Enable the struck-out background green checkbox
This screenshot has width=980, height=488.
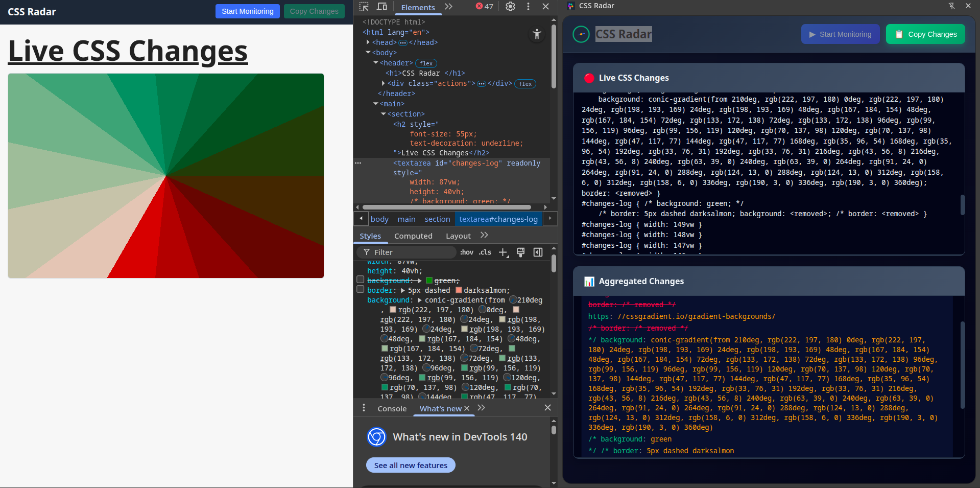(361, 280)
